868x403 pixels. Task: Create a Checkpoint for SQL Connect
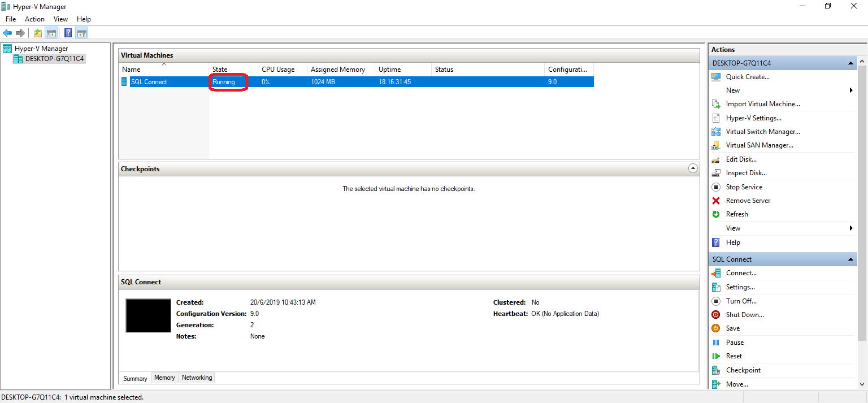pos(741,370)
